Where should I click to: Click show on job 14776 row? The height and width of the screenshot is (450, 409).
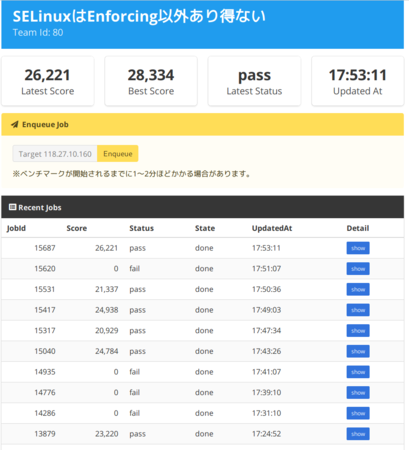358,393
